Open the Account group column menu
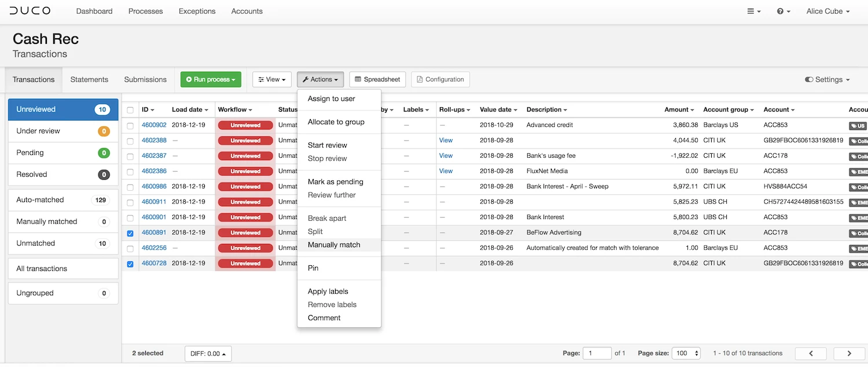This screenshot has width=868, height=367. tap(729, 110)
